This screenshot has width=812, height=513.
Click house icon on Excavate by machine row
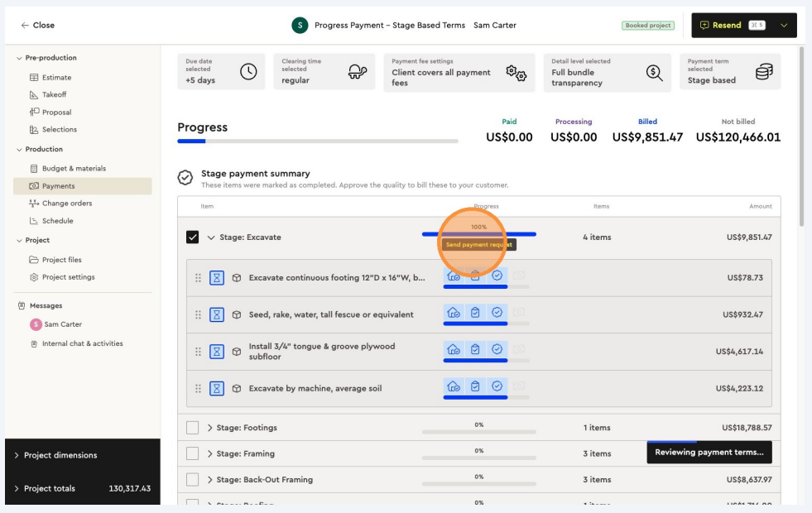tap(453, 386)
